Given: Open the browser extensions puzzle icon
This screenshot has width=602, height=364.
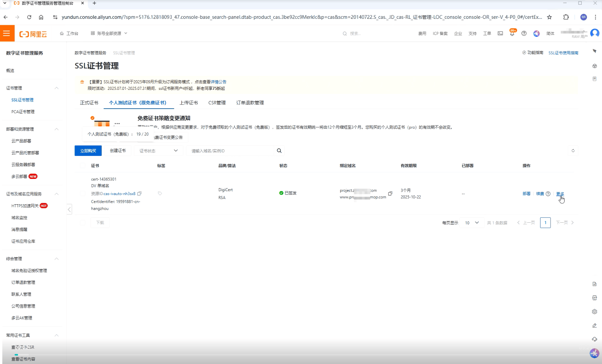Looking at the screenshot, I should pos(566,17).
